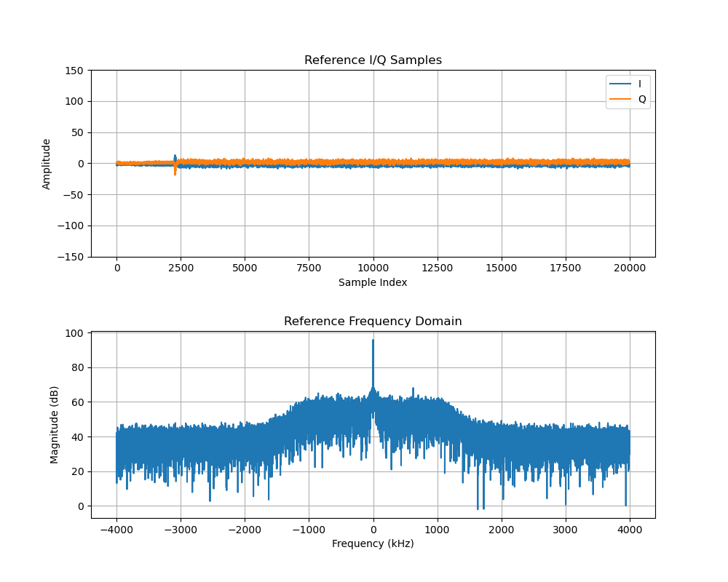Click the 60 tick label on Magnitude axis

(x=78, y=402)
